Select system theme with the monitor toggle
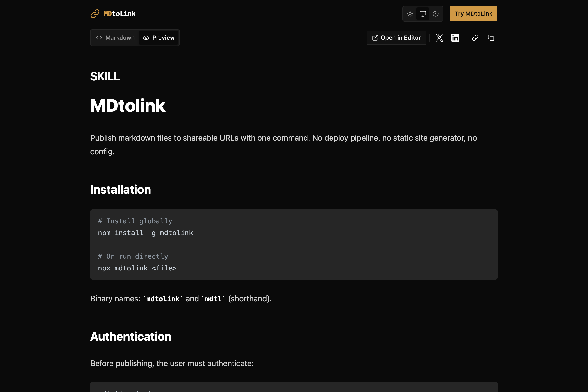Image resolution: width=588 pixels, height=392 pixels. click(423, 14)
